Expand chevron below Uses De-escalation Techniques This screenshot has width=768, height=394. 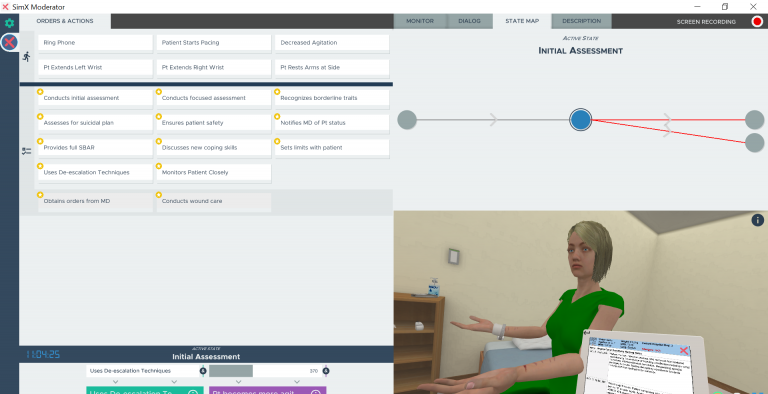tap(116, 381)
